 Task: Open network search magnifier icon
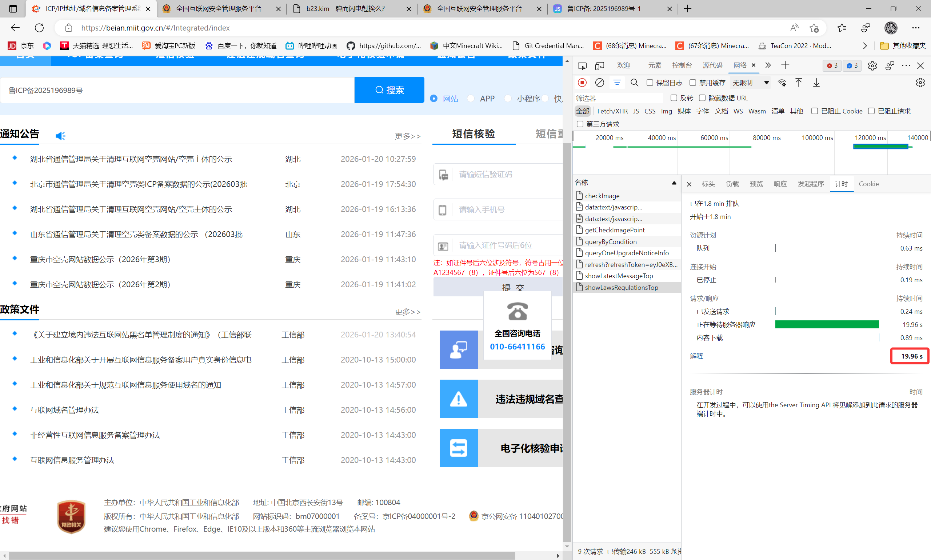pyautogui.click(x=634, y=83)
